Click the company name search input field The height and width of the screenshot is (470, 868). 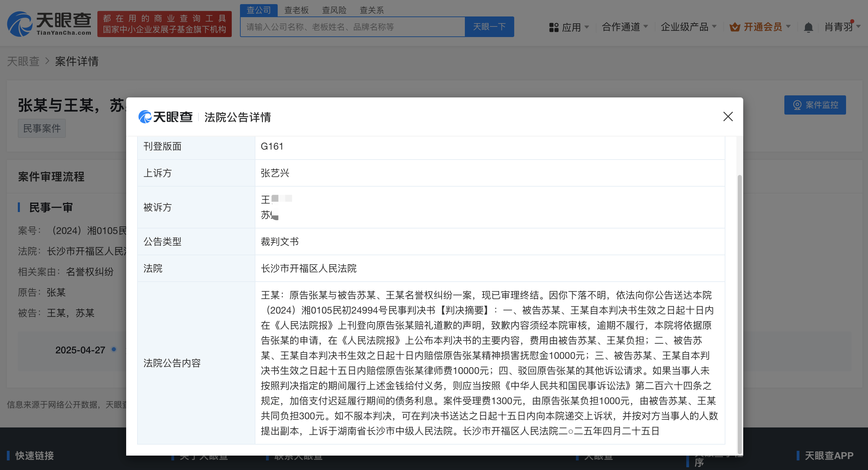352,27
